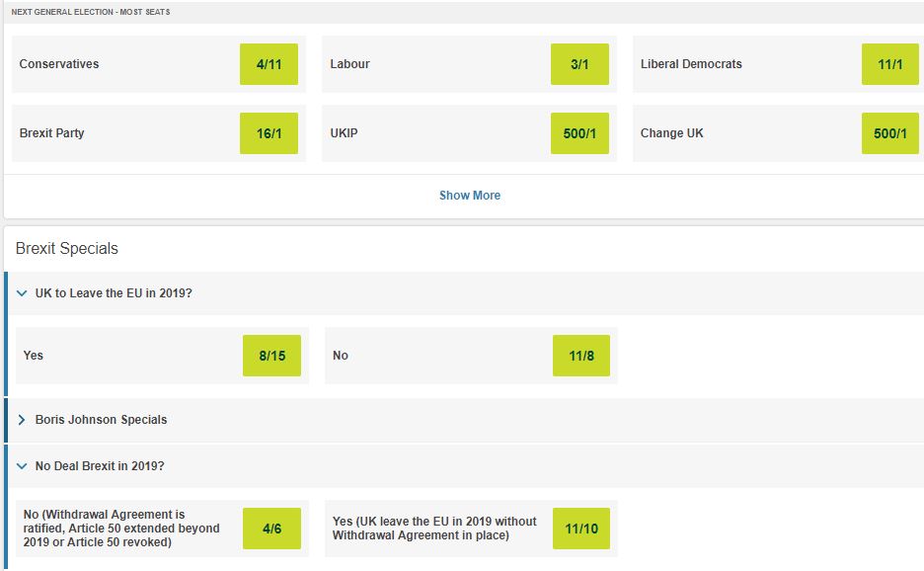
Task: Select Conservatives odds 4/11
Action: click(x=269, y=64)
